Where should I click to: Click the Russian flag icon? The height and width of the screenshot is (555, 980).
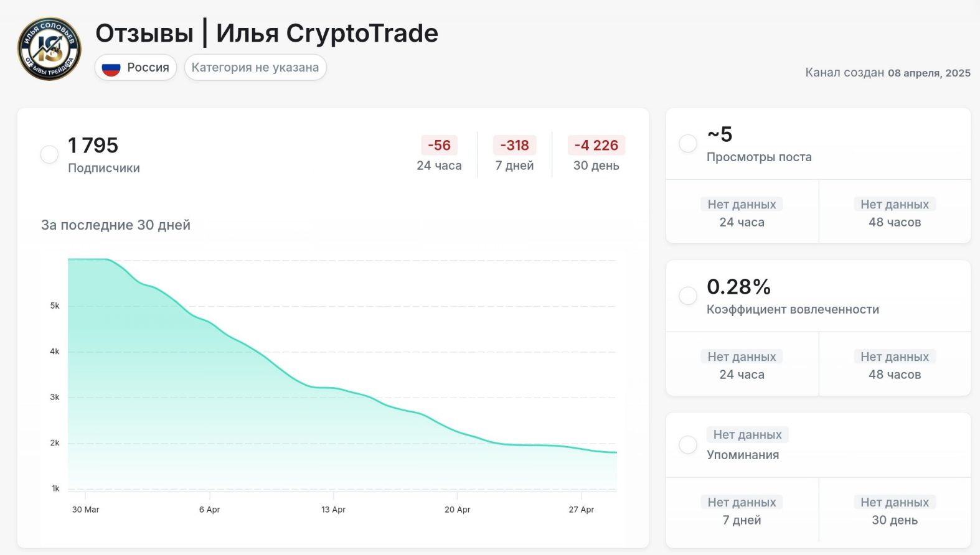click(x=111, y=68)
